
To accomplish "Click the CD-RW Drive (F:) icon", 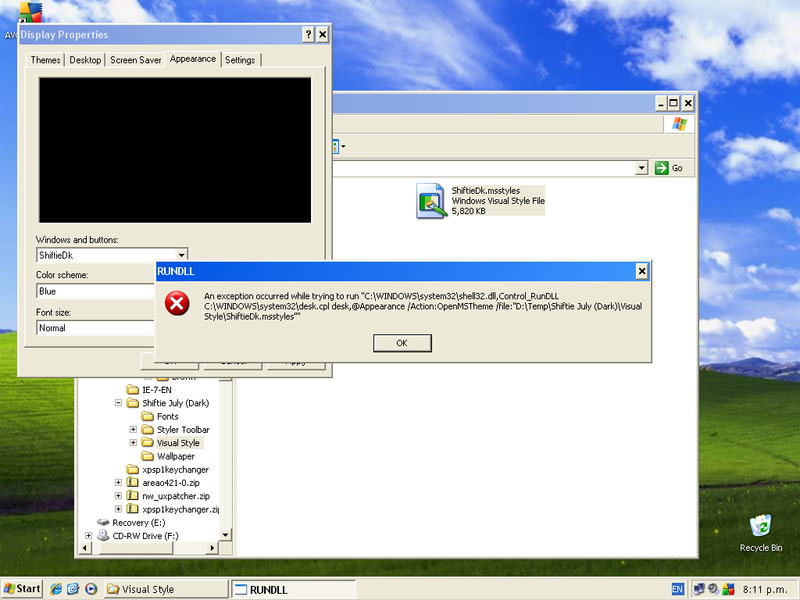I will tap(102, 535).
